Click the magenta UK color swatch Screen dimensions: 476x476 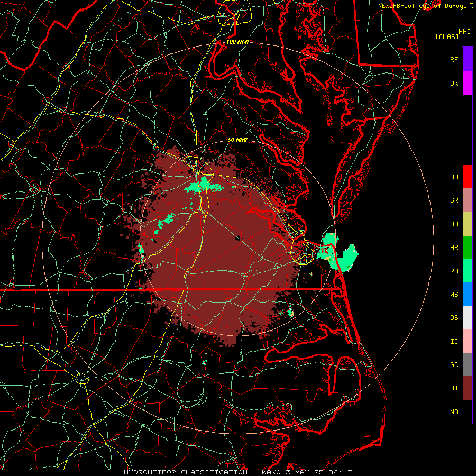(x=467, y=83)
